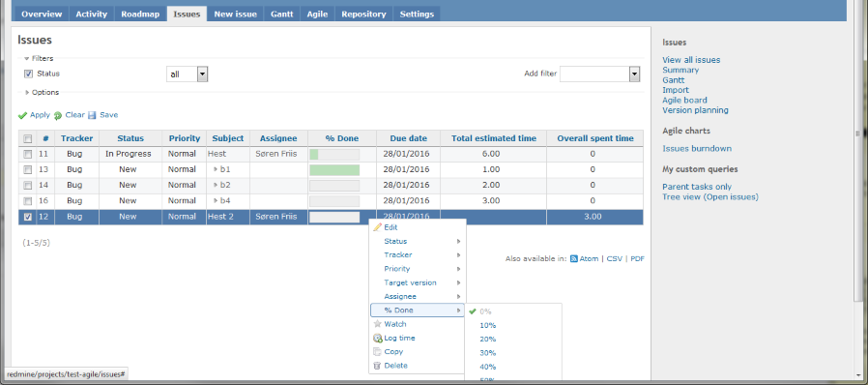
Task: Open the Assignee submenu in the context menu
Action: click(x=418, y=296)
